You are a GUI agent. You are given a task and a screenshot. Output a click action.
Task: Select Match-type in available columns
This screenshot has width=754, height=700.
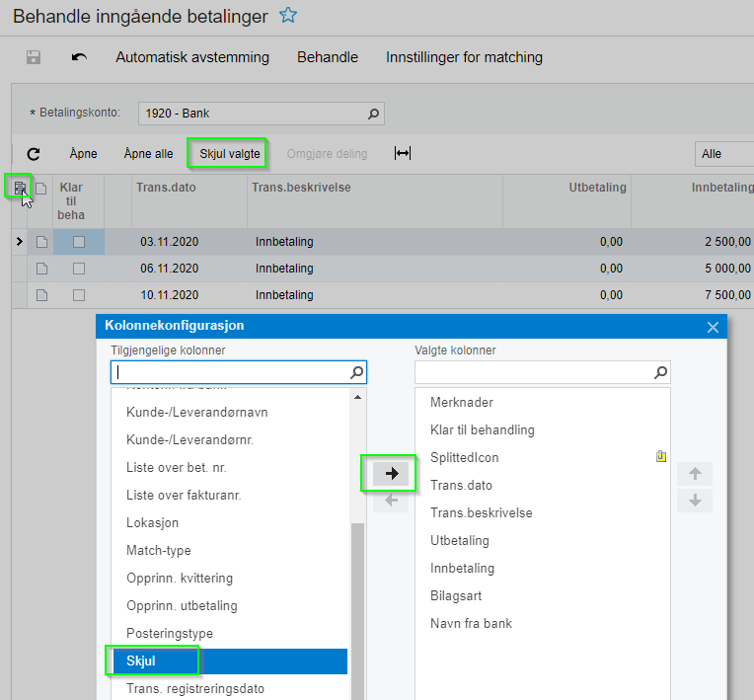(159, 550)
